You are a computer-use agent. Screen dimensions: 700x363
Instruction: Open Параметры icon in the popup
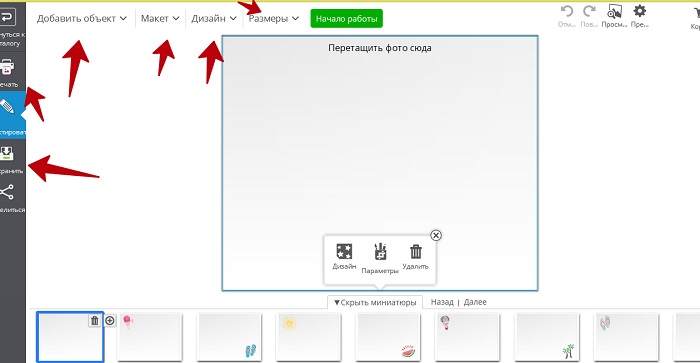point(380,252)
